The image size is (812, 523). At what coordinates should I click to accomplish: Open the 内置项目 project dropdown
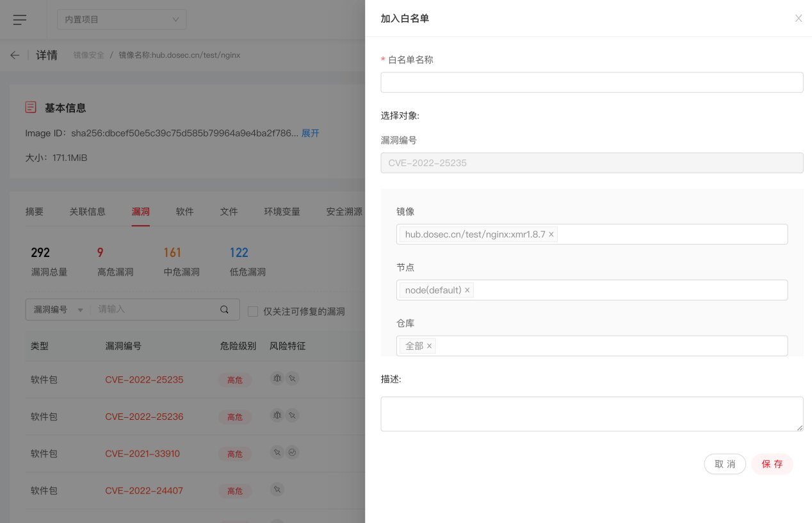[122, 20]
